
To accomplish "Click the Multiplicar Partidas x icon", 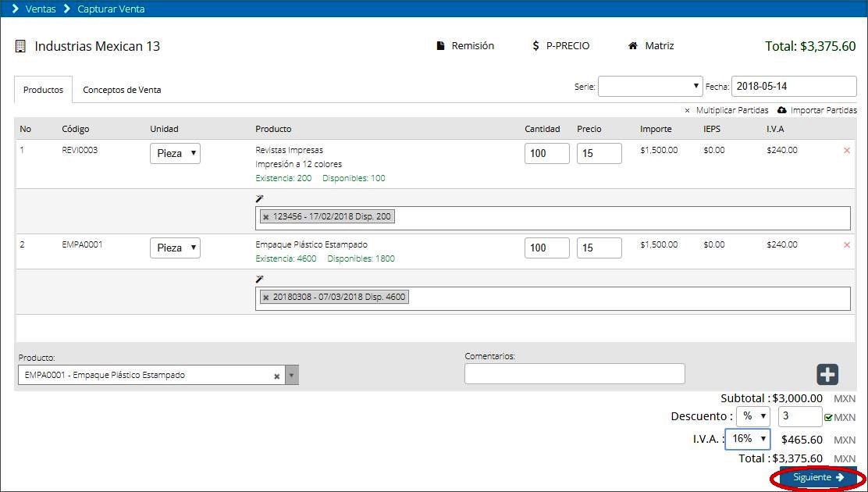I will coord(687,111).
